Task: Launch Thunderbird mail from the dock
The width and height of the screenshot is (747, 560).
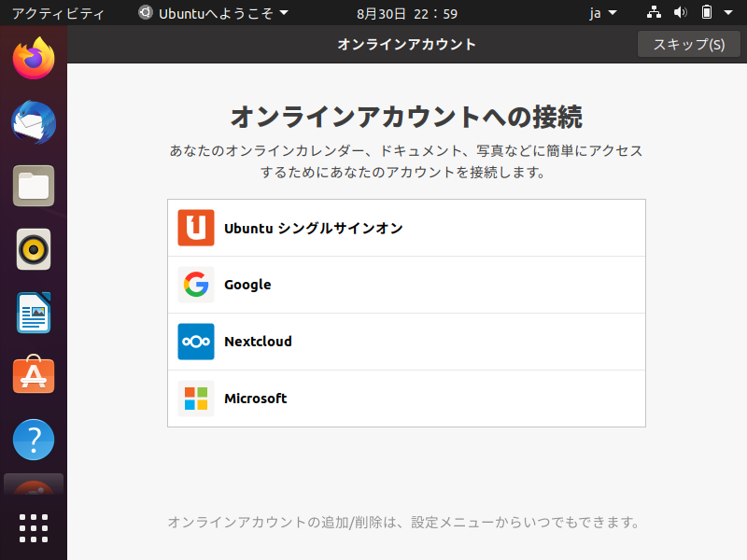Action: tap(34, 122)
